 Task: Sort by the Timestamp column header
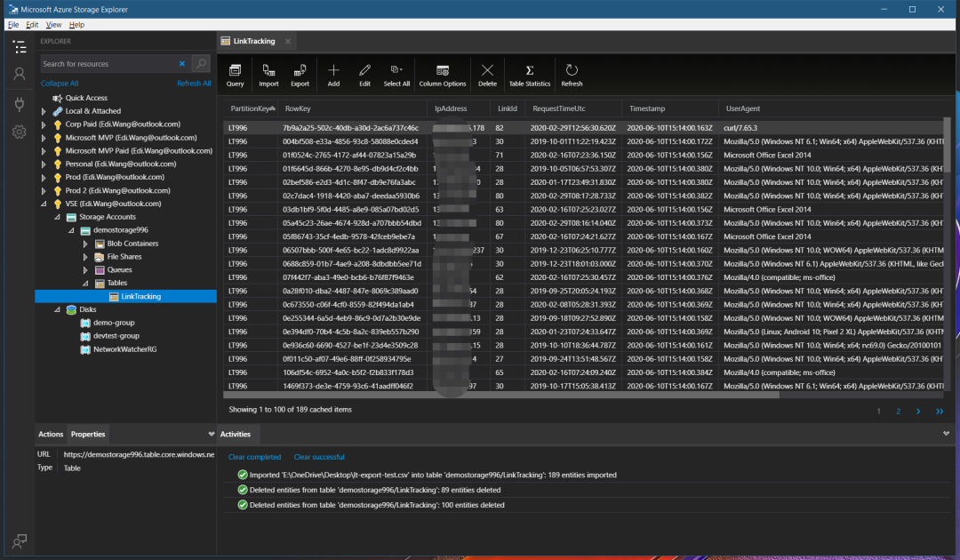pyautogui.click(x=647, y=108)
